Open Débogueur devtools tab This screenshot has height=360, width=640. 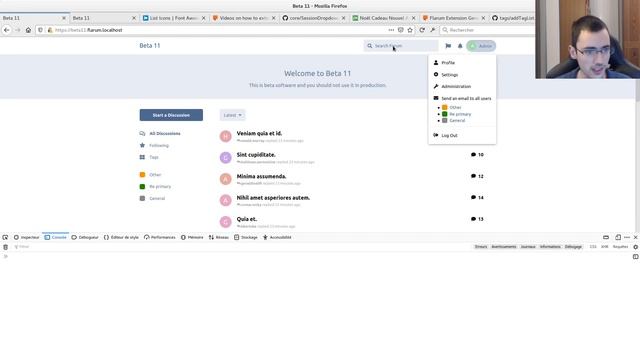pos(85,237)
